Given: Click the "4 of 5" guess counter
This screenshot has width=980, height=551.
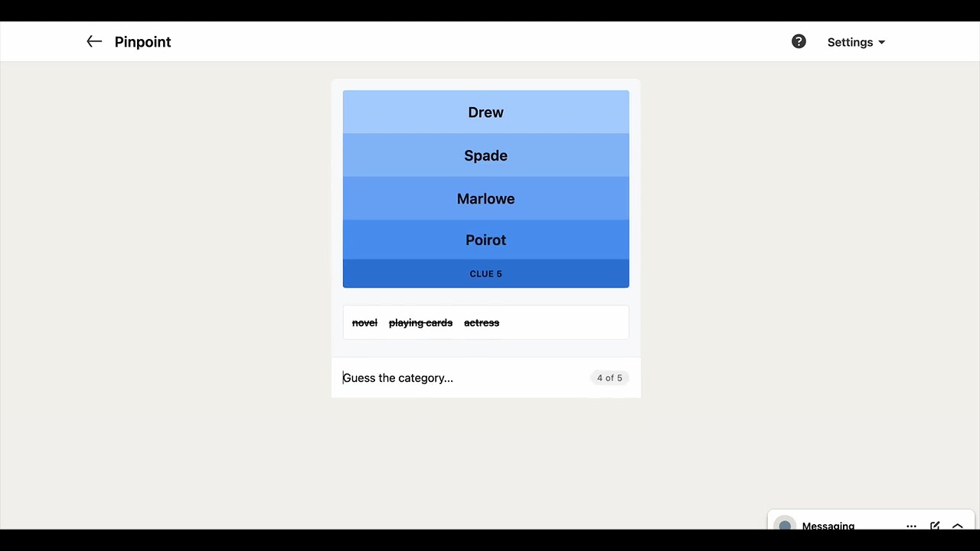Looking at the screenshot, I should [609, 378].
